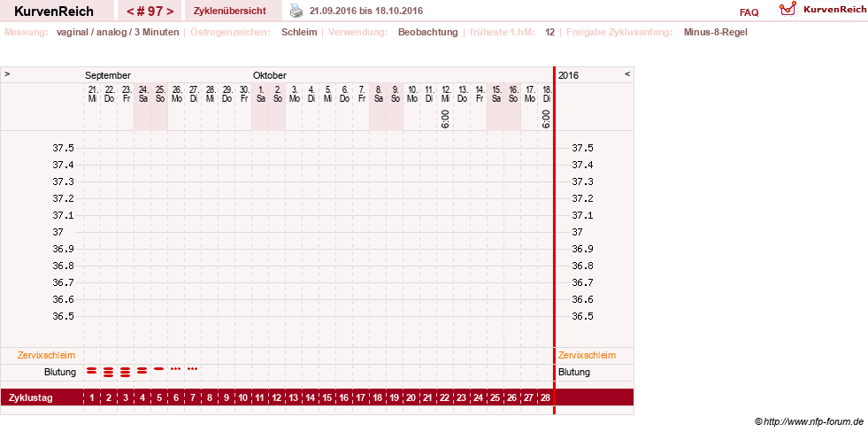
Task: Click the printer icon
Action: click(x=297, y=11)
